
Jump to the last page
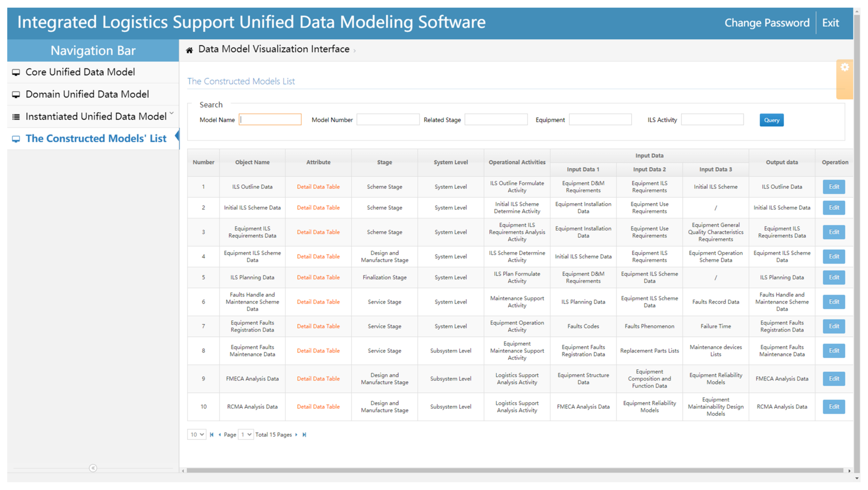(x=304, y=435)
